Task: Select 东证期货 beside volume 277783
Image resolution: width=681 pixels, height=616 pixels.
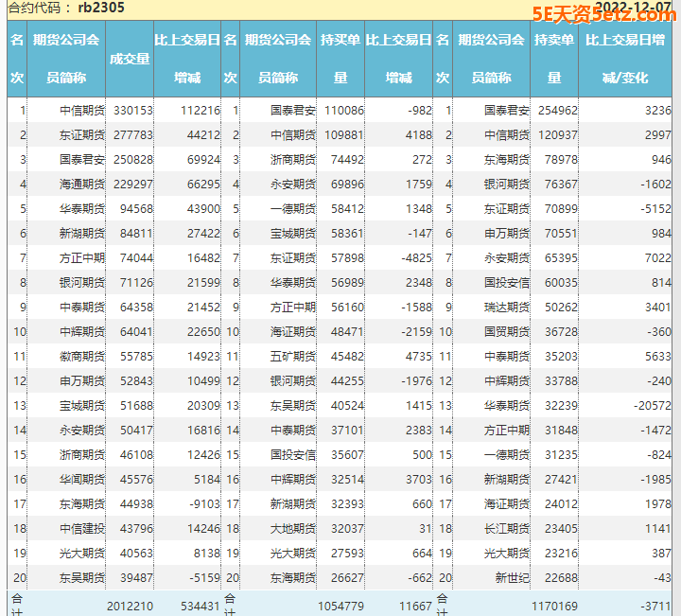Action: tap(82, 135)
